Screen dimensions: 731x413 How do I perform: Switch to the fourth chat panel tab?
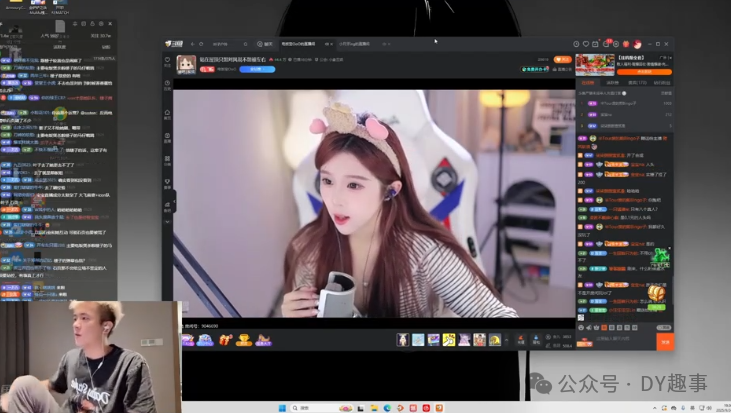(662, 83)
